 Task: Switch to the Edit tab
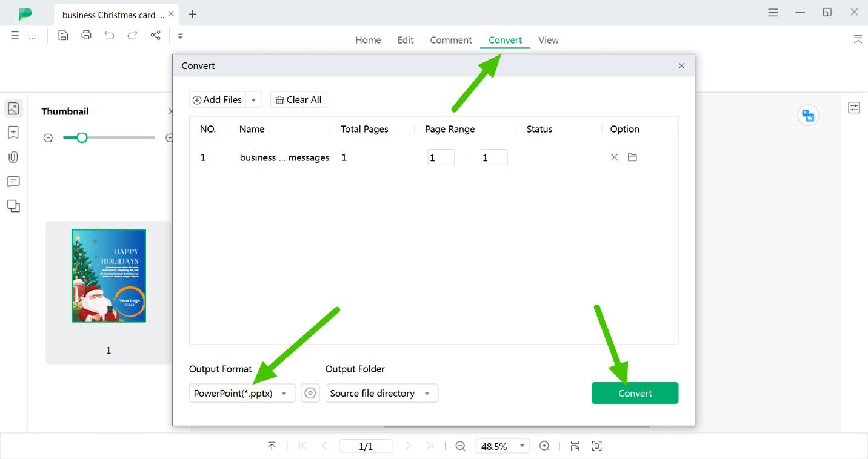406,40
